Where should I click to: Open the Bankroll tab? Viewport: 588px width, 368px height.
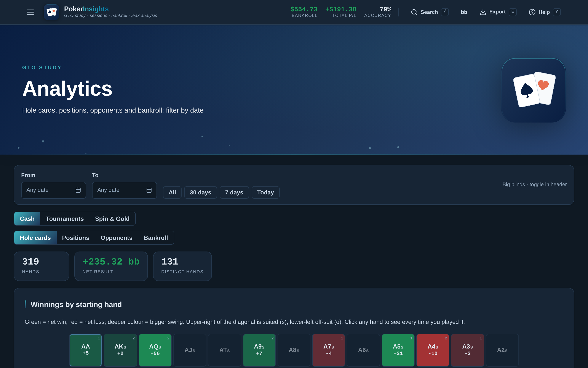[156, 237]
